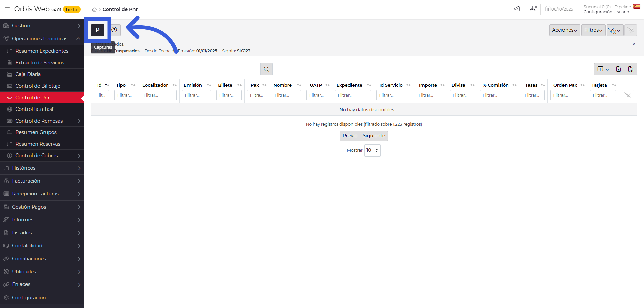Change the Mostrar rows-per-page selector
The width and height of the screenshot is (644, 308).
coord(372,150)
